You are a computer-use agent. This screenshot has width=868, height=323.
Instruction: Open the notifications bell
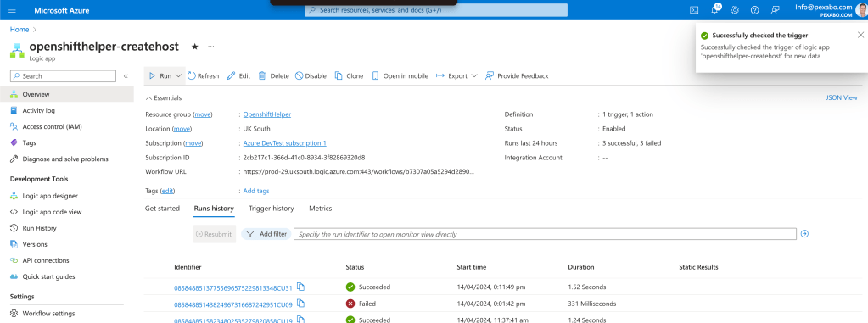[x=714, y=10]
